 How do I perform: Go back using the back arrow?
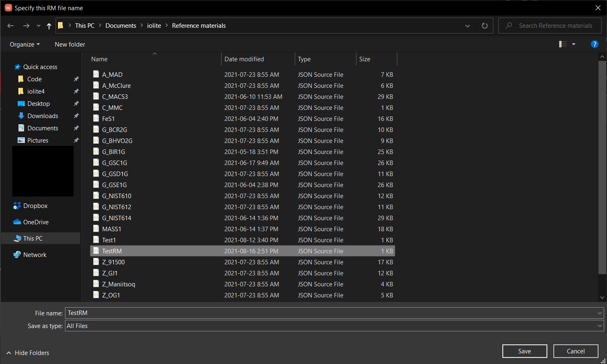coord(11,26)
